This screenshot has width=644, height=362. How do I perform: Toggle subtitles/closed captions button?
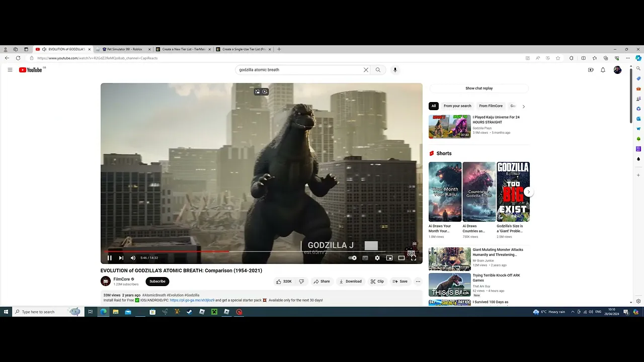365,258
